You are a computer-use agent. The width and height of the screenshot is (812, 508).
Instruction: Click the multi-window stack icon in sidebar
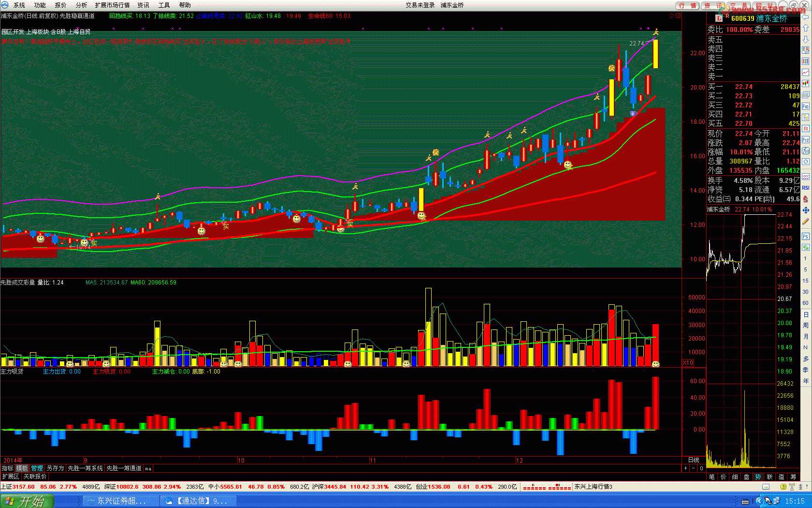(x=806, y=95)
